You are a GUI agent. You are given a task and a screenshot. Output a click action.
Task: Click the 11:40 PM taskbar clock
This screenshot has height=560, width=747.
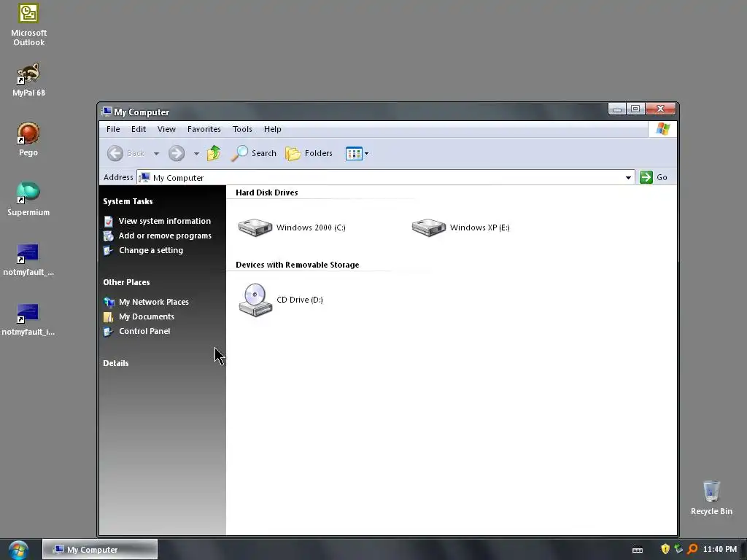pos(720,550)
